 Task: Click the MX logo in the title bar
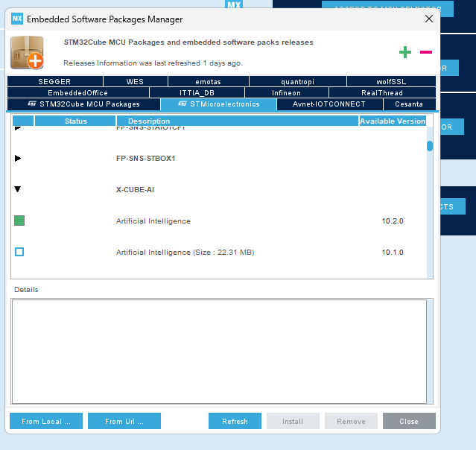(17, 19)
